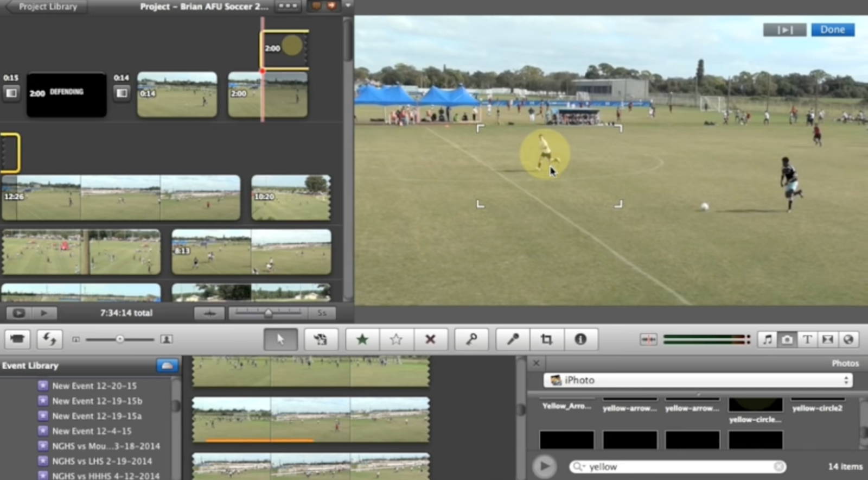Open the iPhoto source dropdown
The height and width of the screenshot is (480, 868).
[698, 380]
